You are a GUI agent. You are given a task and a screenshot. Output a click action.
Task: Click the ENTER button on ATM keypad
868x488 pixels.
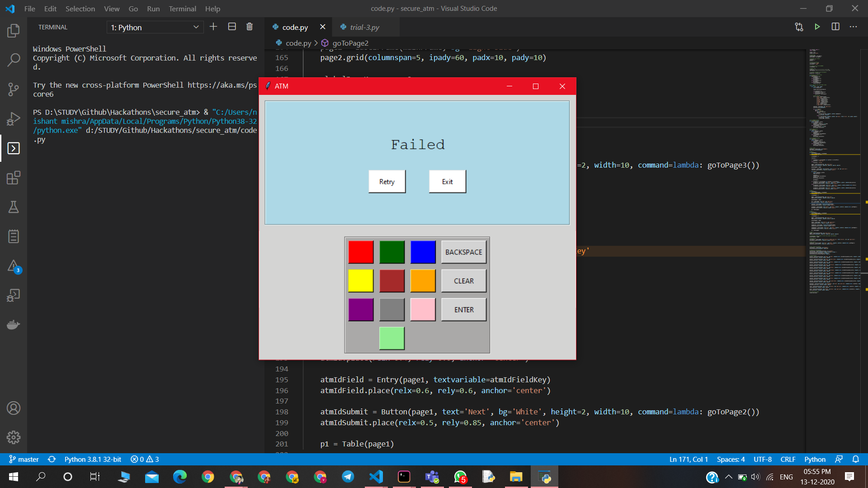click(x=464, y=310)
